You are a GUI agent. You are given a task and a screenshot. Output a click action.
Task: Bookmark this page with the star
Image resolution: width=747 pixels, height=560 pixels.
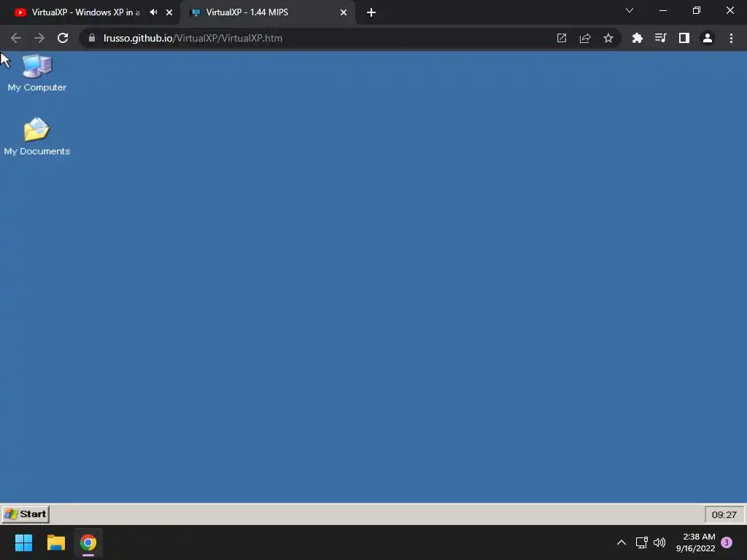pos(608,38)
